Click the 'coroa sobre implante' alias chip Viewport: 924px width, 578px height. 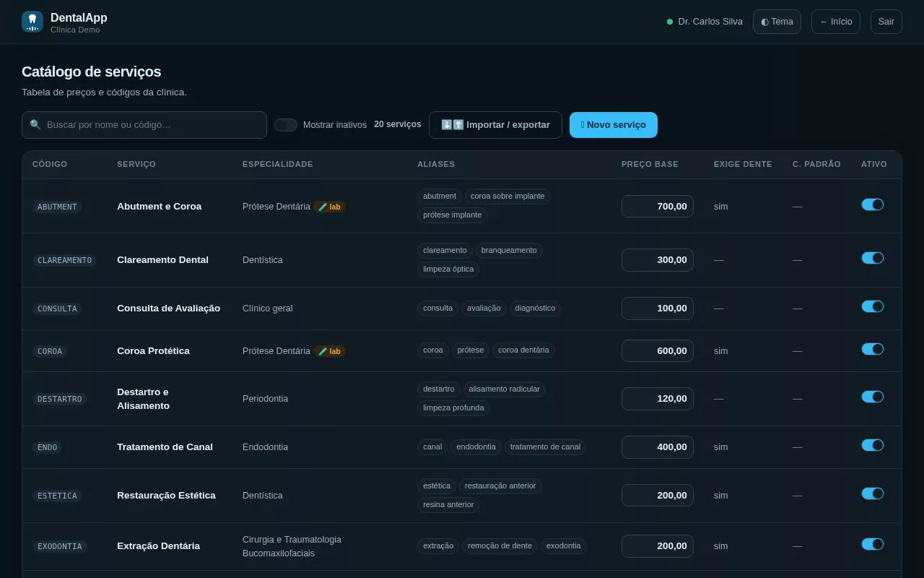click(507, 197)
